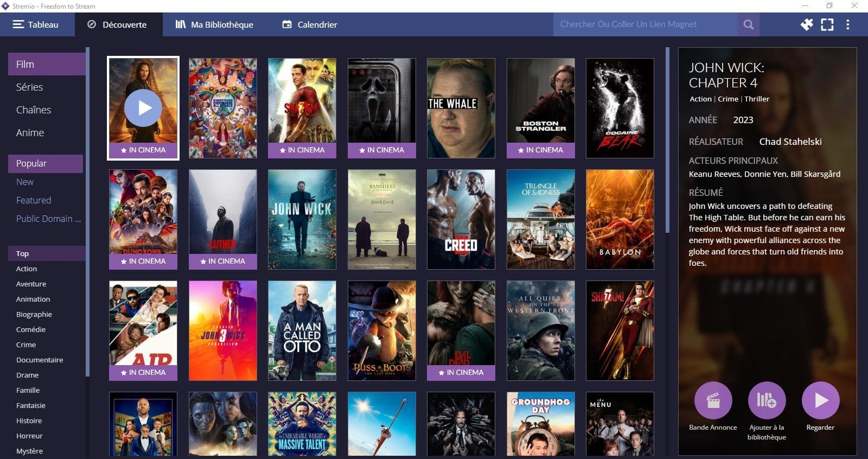Open the three-dot options menu
The width and height of the screenshot is (868, 459).
point(848,24)
